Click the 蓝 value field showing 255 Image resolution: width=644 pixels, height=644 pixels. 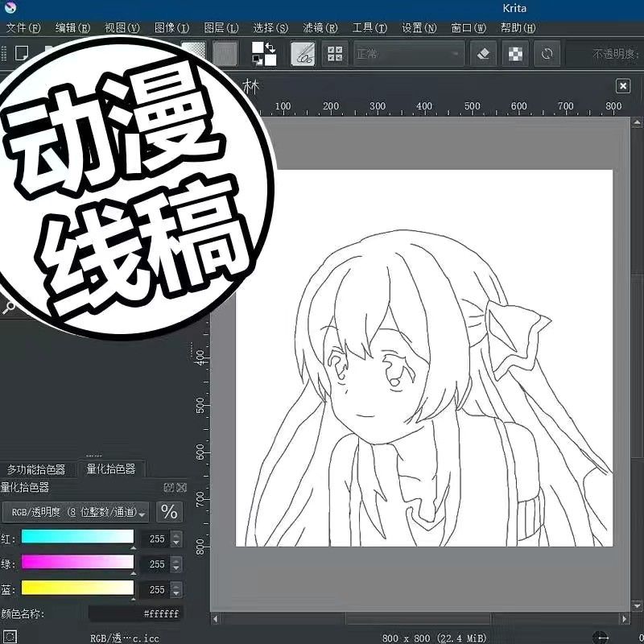155,590
